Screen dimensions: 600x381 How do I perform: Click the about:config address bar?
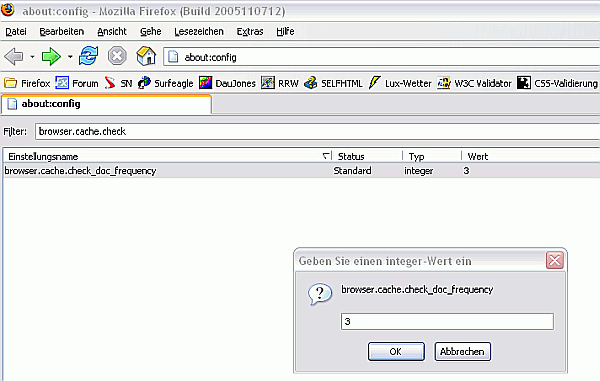tap(382, 57)
